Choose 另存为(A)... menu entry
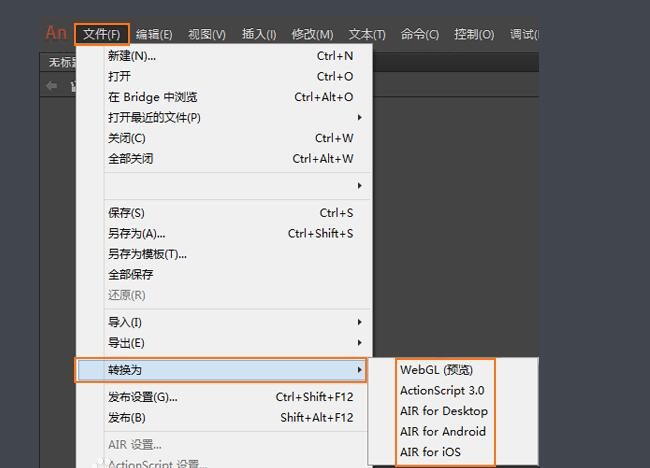 tap(225, 234)
